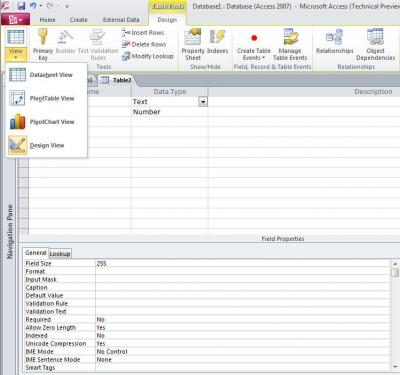
Task: Click the Default Value property field
Action: click(242, 295)
